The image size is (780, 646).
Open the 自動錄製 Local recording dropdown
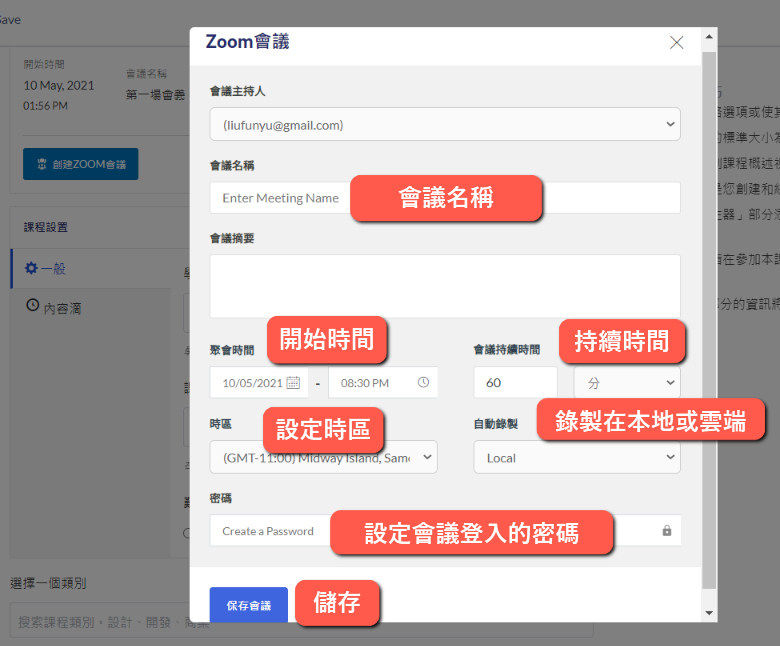point(577,457)
